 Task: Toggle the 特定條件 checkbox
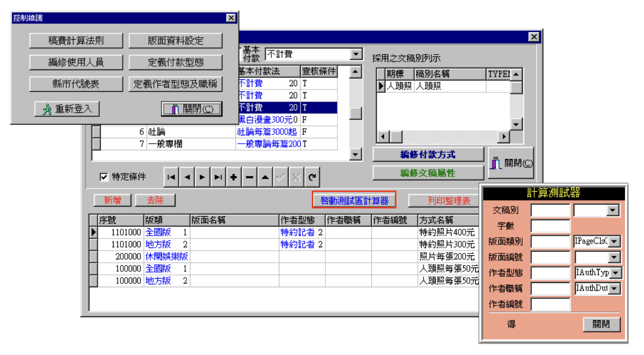pos(103,177)
